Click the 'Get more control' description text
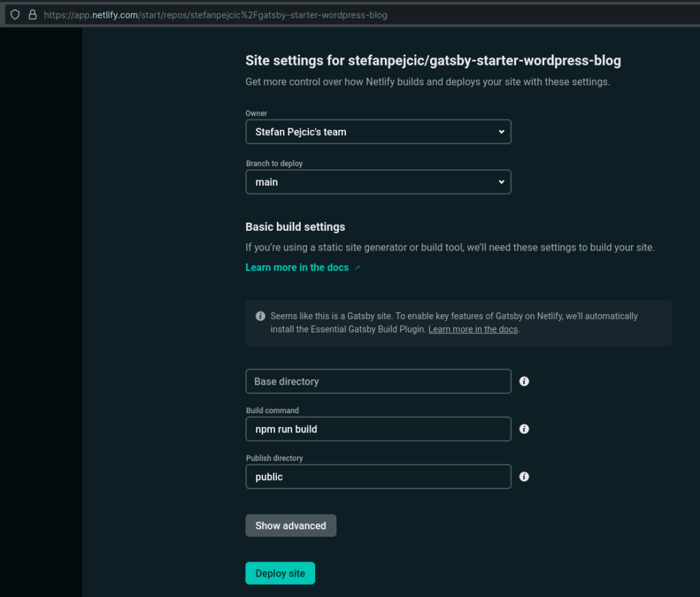The image size is (700, 597). (x=428, y=82)
